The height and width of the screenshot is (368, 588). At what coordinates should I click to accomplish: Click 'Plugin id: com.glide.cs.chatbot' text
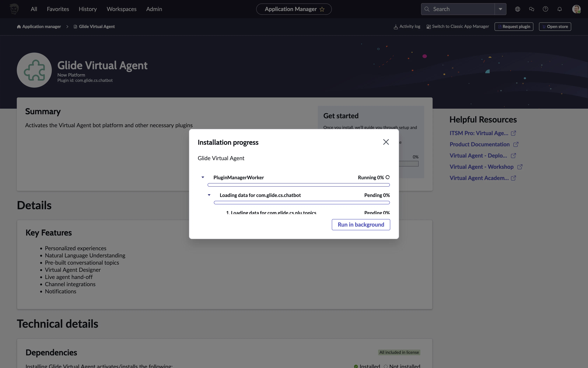coord(85,80)
